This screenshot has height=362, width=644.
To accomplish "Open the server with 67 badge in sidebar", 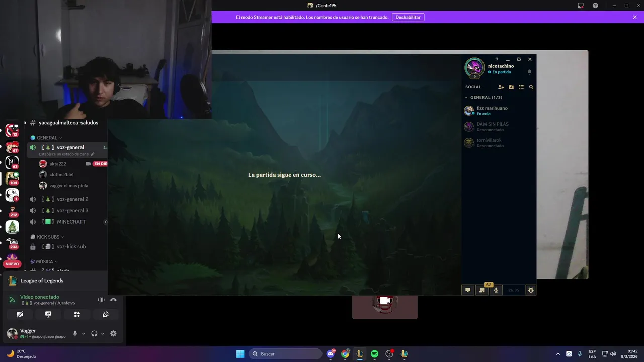I will 12,146.
